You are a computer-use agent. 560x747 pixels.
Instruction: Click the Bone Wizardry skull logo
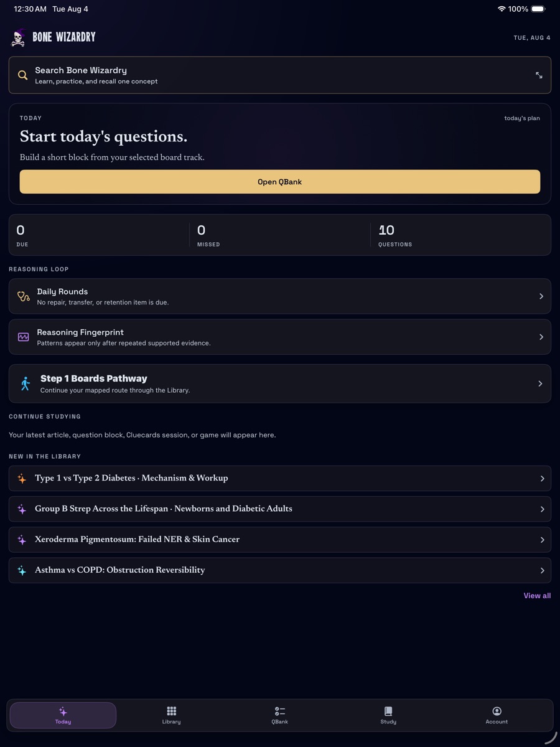pos(18,37)
